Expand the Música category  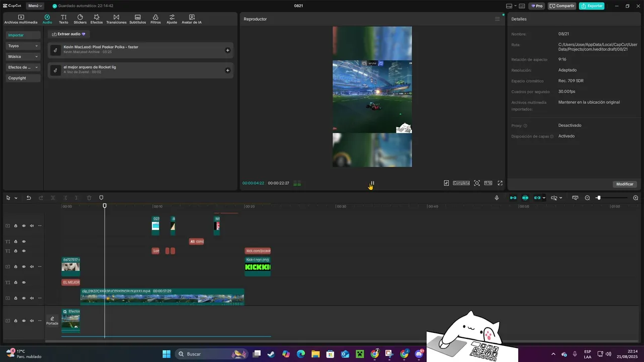point(23,57)
